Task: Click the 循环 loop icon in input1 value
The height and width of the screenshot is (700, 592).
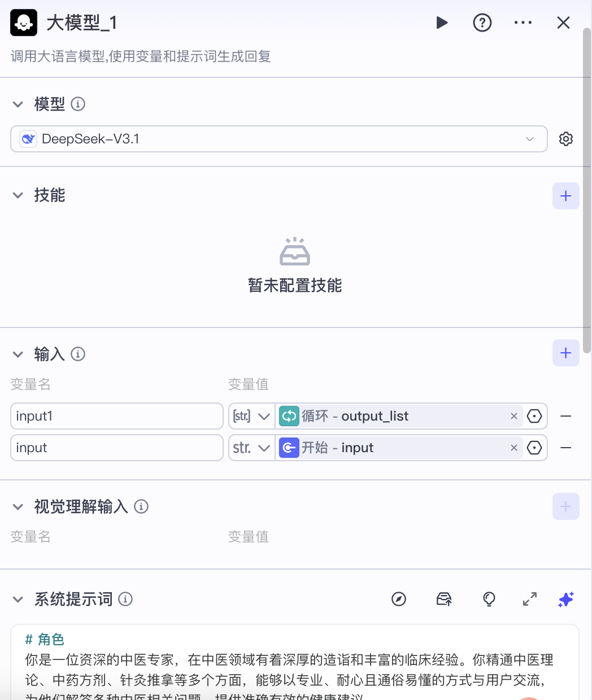Action: tap(289, 416)
